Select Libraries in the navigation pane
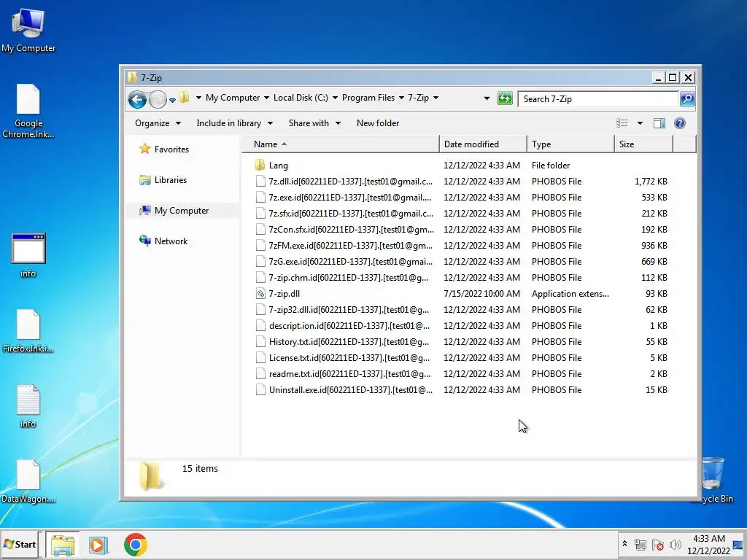747x560 pixels. [163, 180]
